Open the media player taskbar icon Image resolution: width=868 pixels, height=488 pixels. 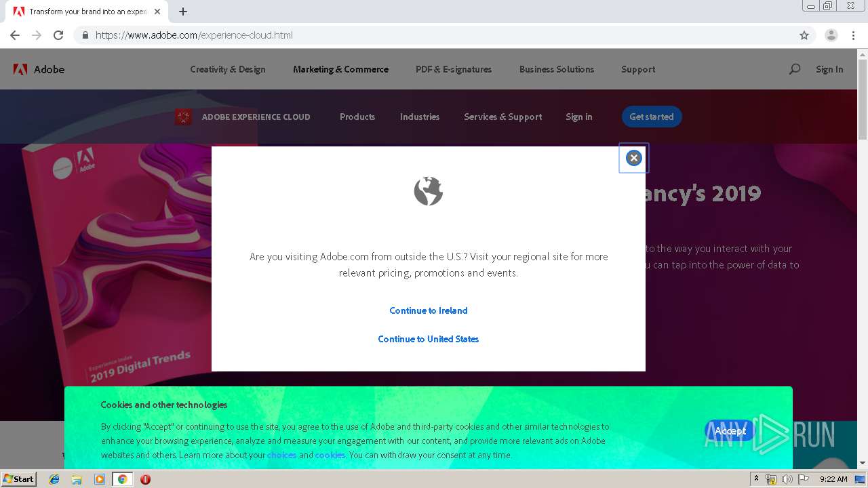pos(100,479)
